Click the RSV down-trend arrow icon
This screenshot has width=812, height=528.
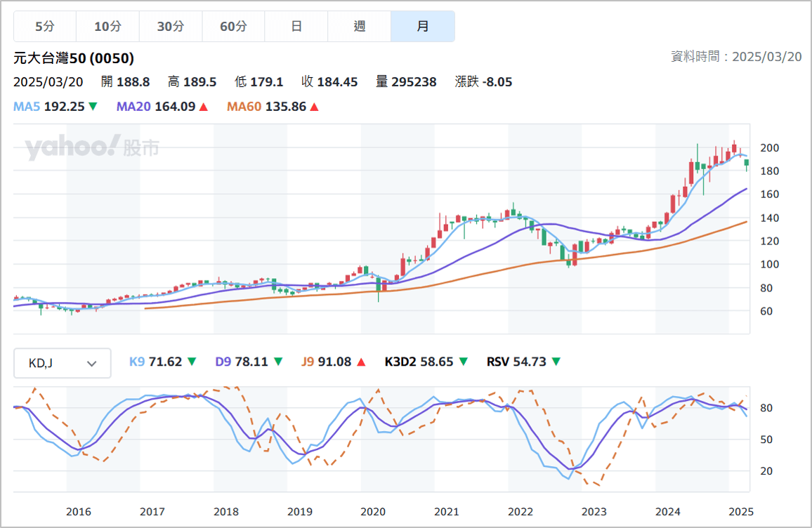pyautogui.click(x=555, y=360)
